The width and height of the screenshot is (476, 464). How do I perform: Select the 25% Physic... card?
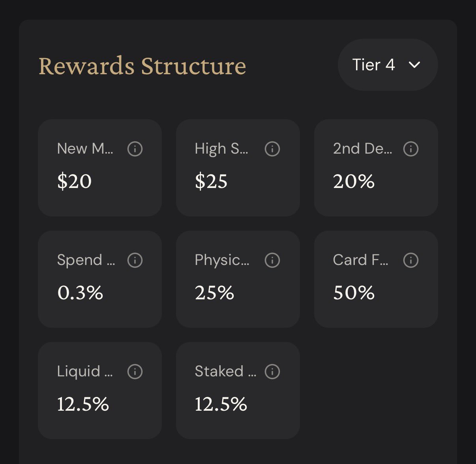pos(238,279)
